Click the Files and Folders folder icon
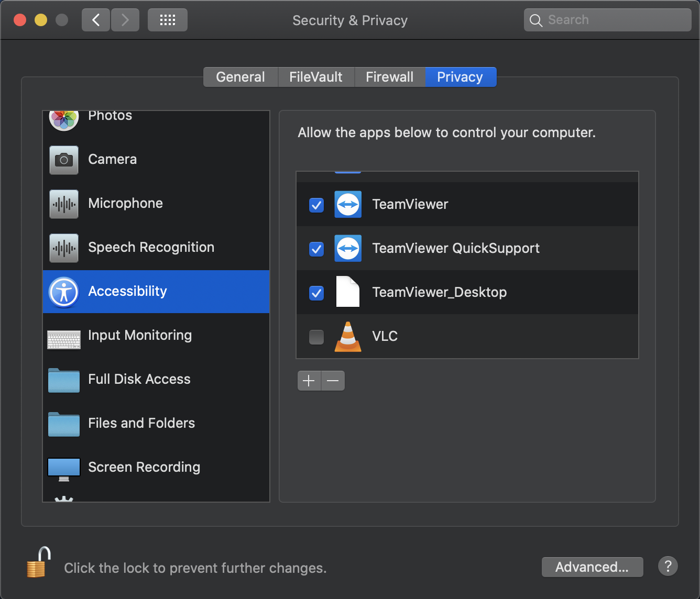 [x=64, y=424]
